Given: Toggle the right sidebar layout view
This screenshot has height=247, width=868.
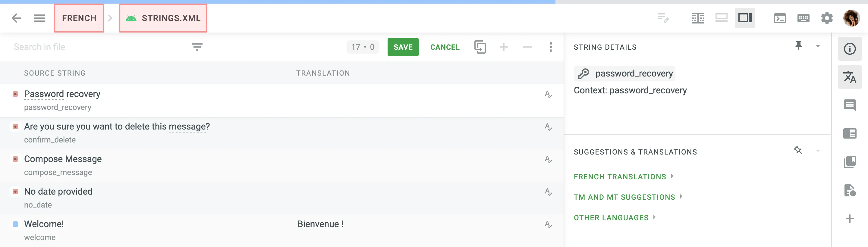Looking at the screenshot, I should pos(745,18).
